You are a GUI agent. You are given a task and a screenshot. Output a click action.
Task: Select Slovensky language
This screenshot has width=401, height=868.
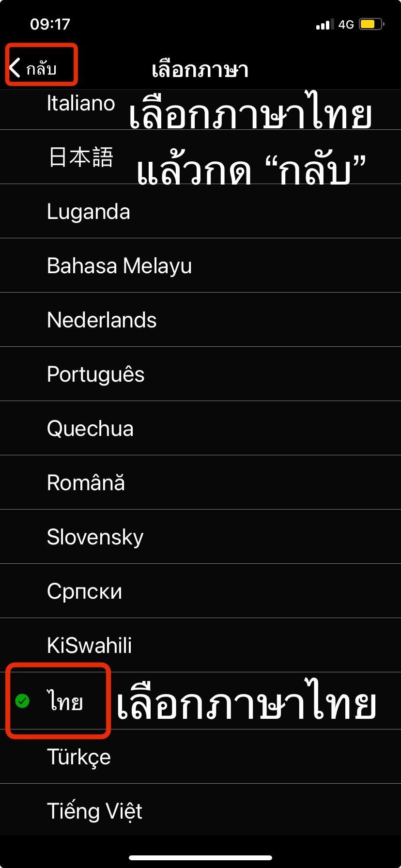(200, 537)
